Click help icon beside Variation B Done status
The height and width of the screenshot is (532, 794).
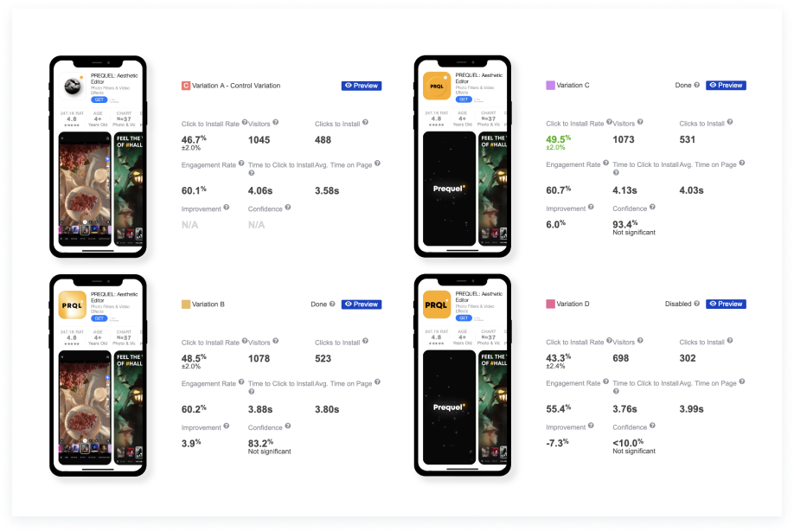pyautogui.click(x=332, y=304)
